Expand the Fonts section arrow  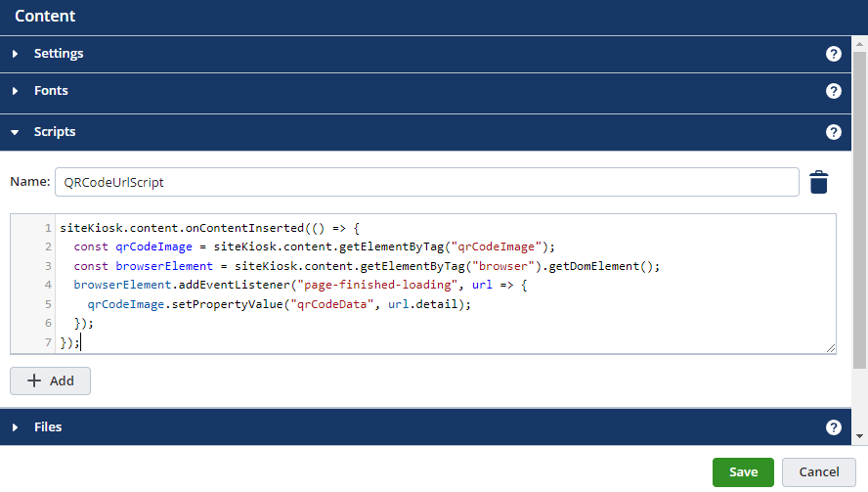click(x=16, y=91)
